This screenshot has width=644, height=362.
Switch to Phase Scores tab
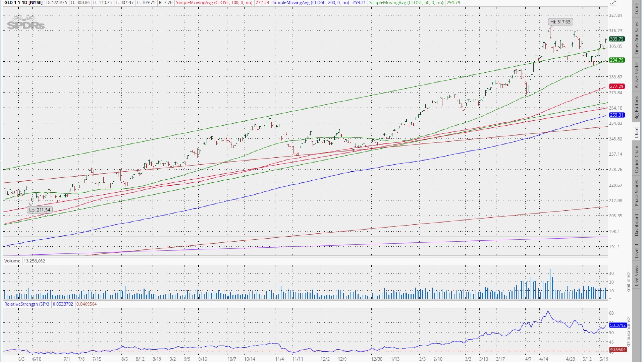point(636,193)
